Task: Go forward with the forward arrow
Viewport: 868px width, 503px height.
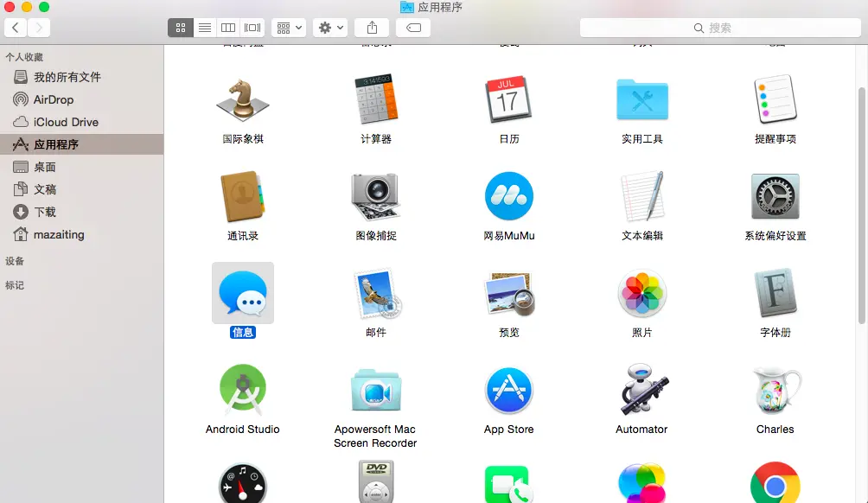Action: 39,28
